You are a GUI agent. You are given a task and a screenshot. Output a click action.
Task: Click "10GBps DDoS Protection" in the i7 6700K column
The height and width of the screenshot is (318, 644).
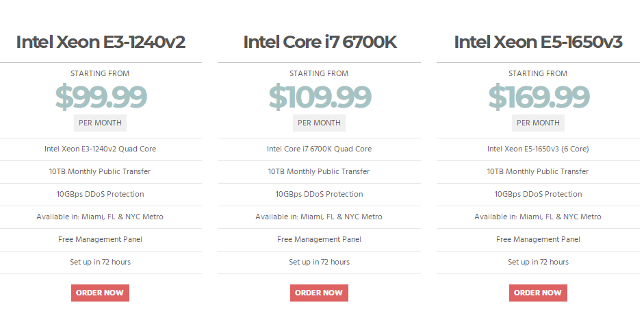click(x=319, y=194)
